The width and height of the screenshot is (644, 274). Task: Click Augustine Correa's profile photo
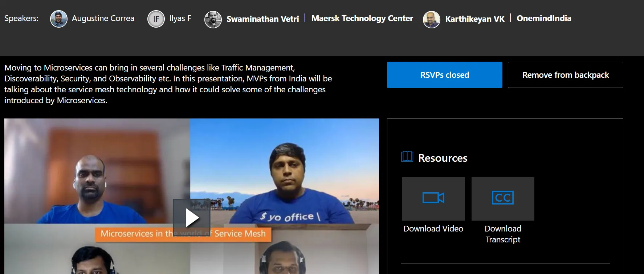[x=59, y=19]
